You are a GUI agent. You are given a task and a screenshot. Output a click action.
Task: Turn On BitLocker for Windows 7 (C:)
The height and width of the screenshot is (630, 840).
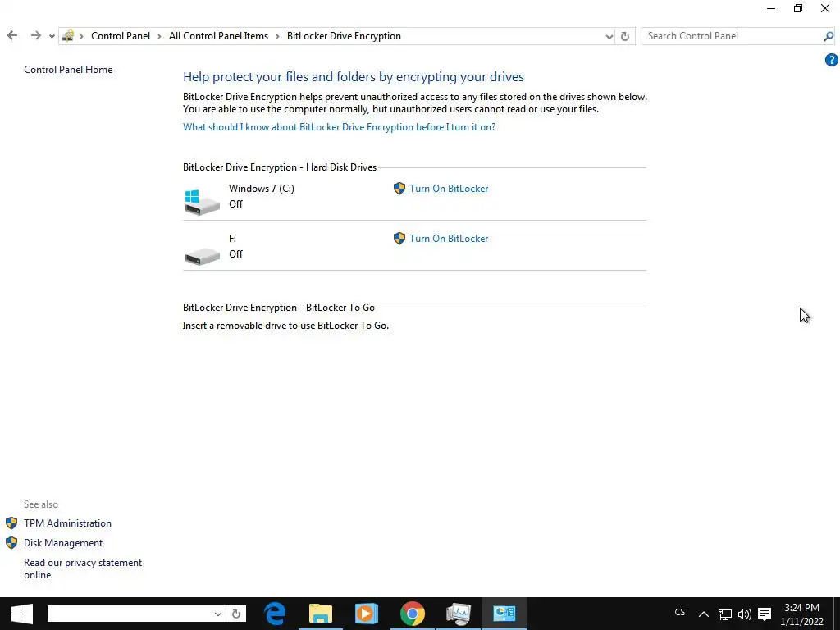pos(449,189)
